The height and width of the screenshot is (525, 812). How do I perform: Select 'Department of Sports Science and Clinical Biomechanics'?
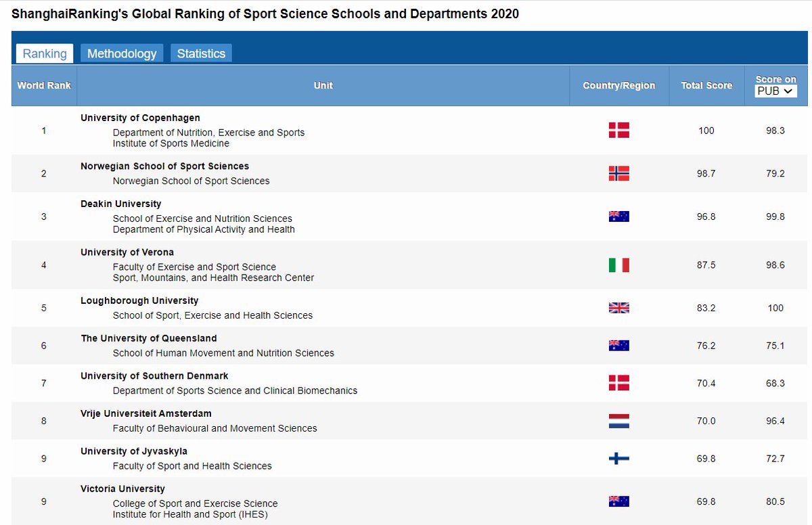(235, 390)
